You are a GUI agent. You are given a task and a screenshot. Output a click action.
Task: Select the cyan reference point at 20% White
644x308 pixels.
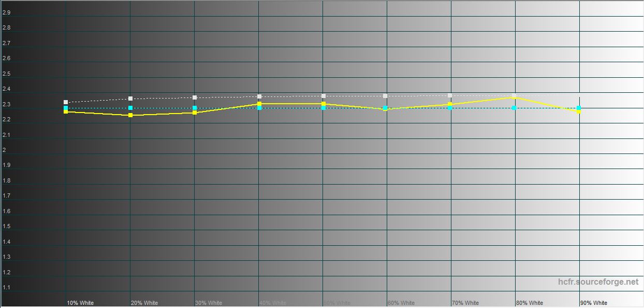point(130,108)
